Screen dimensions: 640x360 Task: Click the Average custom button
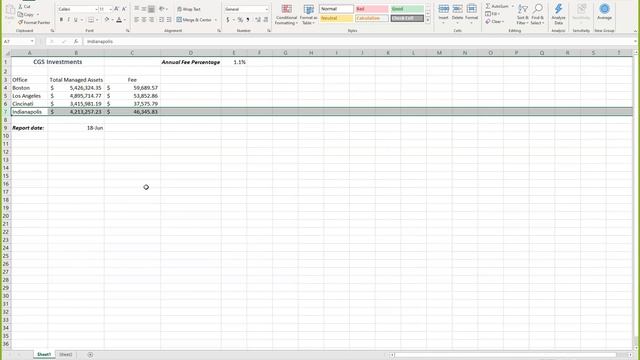(x=604, y=12)
